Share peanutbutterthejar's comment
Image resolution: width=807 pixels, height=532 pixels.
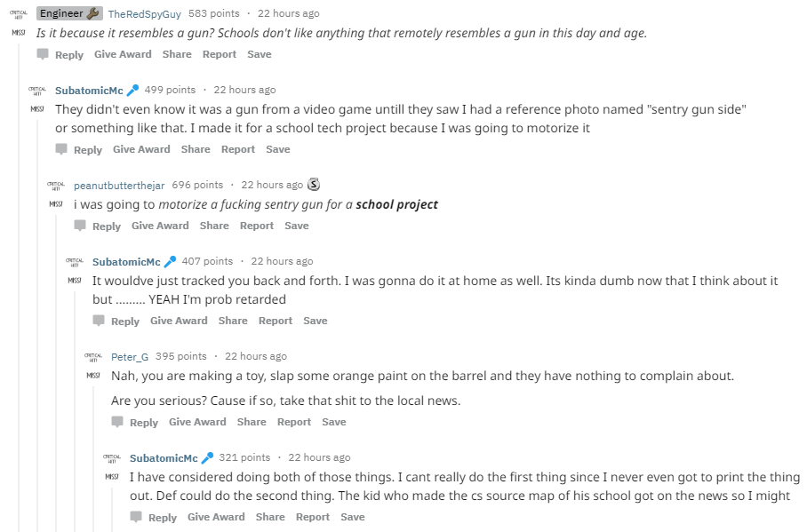coord(214,226)
